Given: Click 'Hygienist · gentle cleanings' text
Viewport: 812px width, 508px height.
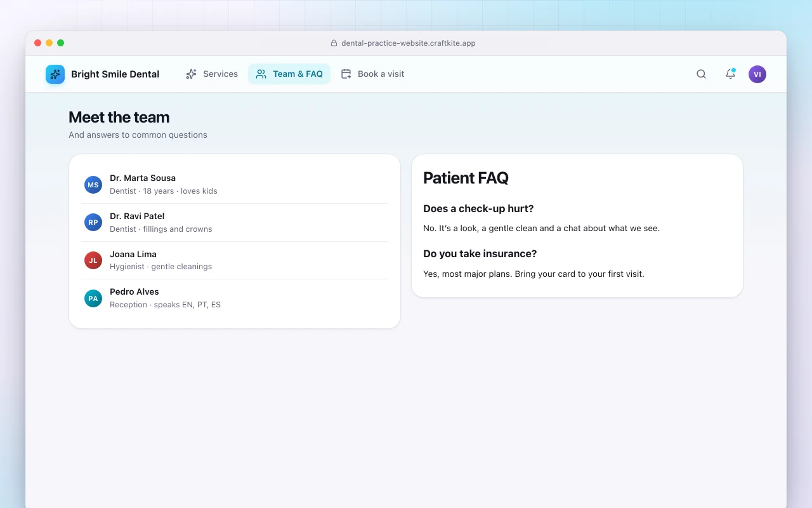Looking at the screenshot, I should (161, 267).
